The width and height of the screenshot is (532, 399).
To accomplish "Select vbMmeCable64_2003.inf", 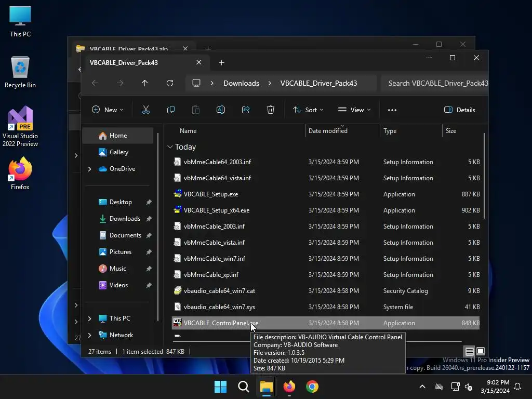I will pyautogui.click(x=217, y=162).
